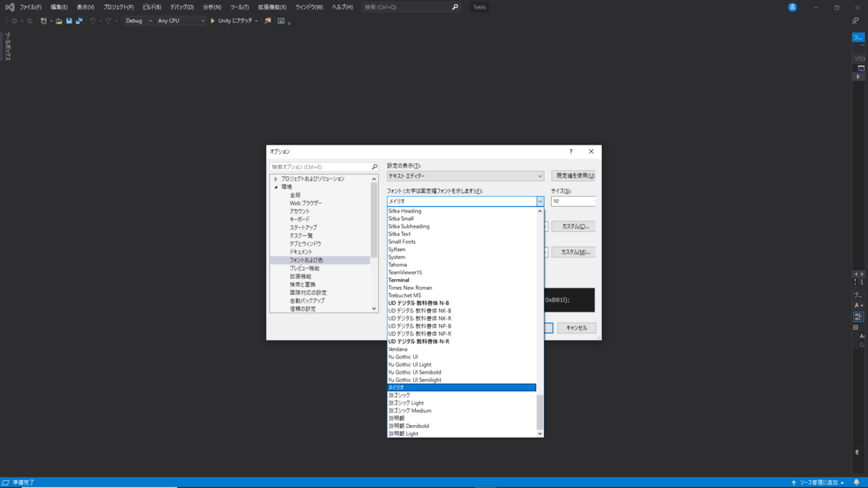The width and height of the screenshot is (868, 488).
Task: Open the arrow beside Unity にアタッチ
Action: [256, 21]
